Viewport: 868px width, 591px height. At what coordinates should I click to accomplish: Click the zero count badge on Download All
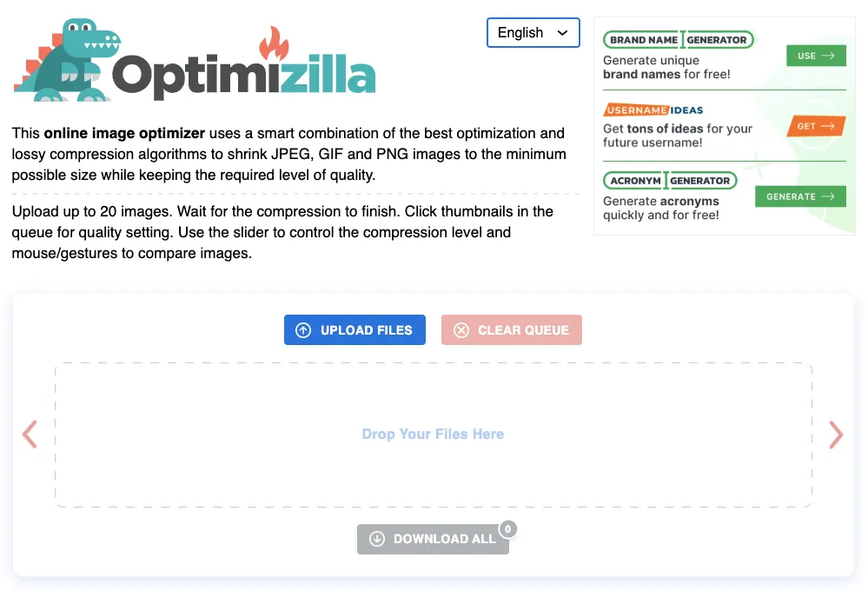508,528
